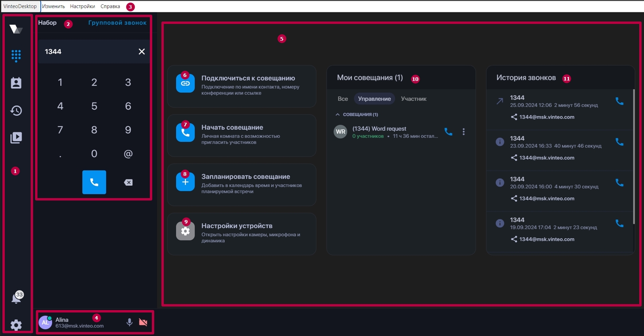Click the Vinteo logo in the sidebar
The image size is (644, 336).
[16, 29]
